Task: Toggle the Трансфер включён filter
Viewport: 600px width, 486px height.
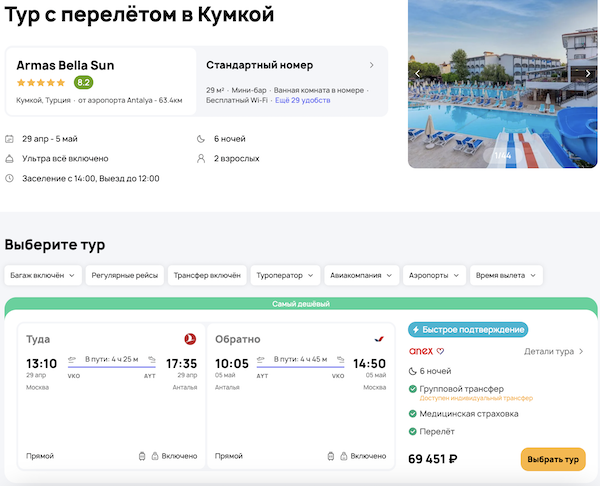Action: tap(206, 275)
